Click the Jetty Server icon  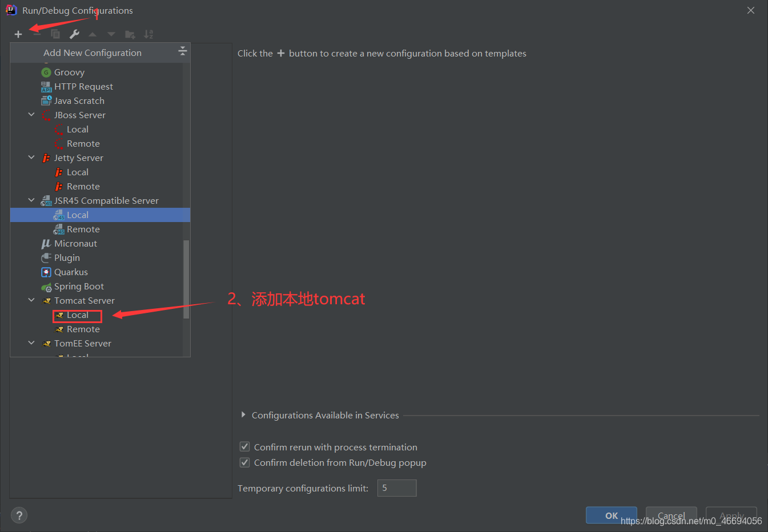[46, 158]
